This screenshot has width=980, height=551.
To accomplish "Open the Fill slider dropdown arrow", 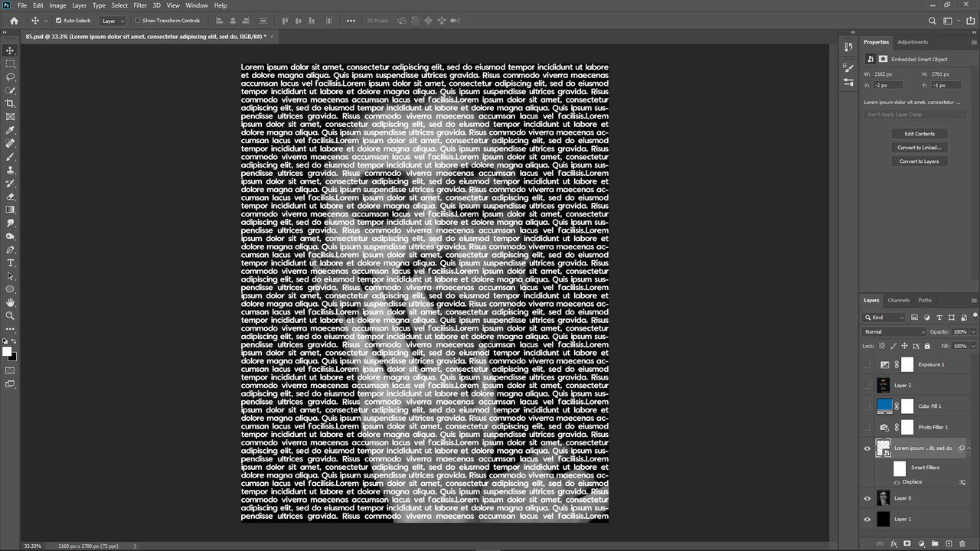I will coord(973,346).
